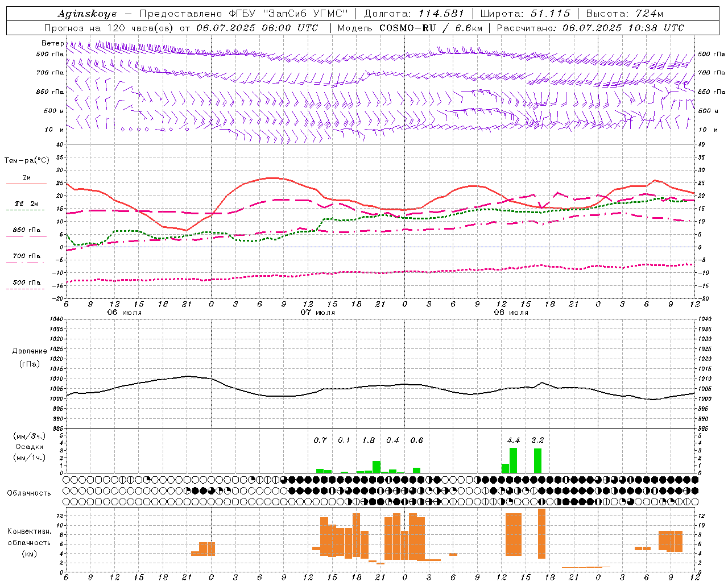Click the green precipitation bar under 3.2
The width and height of the screenshot is (728, 582).
pyautogui.click(x=537, y=461)
